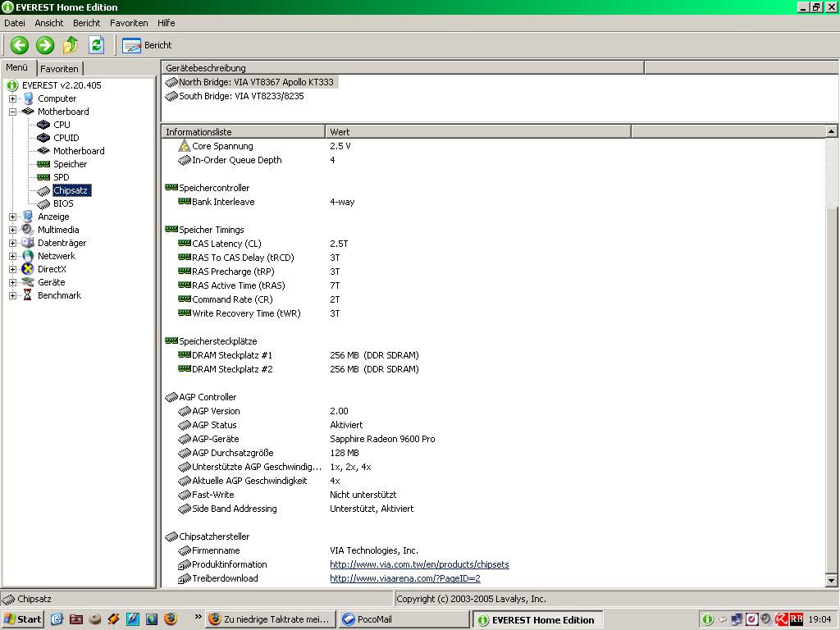
Task: Click the AGP-Geräte row
Action: click(x=493, y=439)
